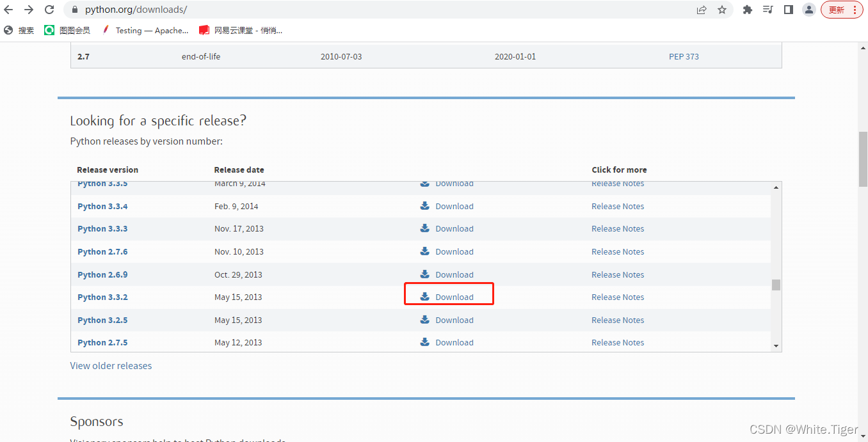Click the share page icon in address bar
This screenshot has width=868, height=442.
click(702, 10)
